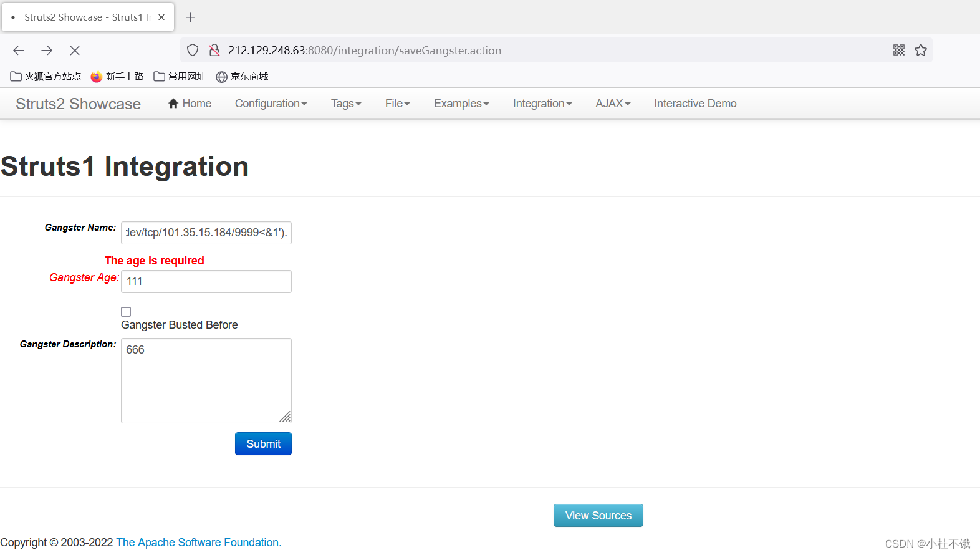The width and height of the screenshot is (980, 555).
Task: Open the 京东商城 bookmark
Action: 242,77
